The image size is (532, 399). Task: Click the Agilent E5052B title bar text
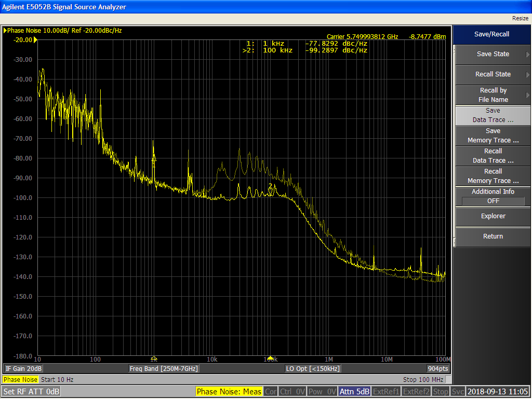point(64,7)
